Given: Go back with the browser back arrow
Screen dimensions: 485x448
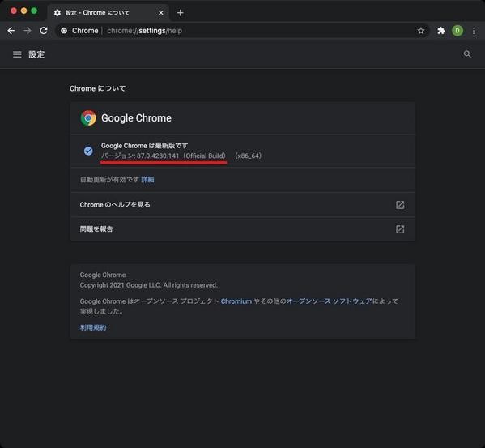Looking at the screenshot, I should 11,31.
